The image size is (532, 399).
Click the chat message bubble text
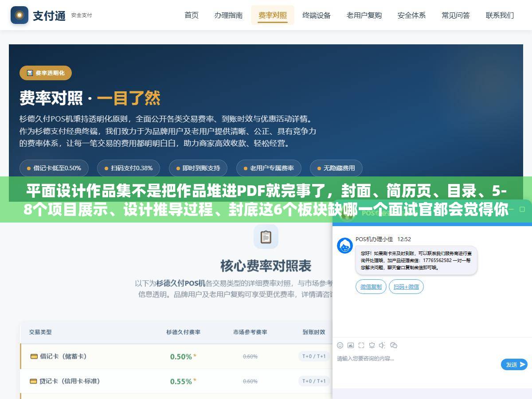pos(416,260)
